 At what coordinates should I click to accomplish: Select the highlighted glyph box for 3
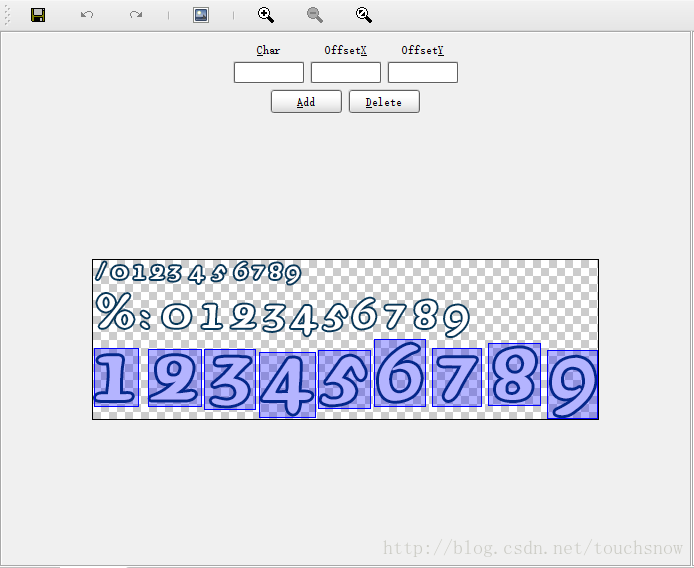pos(230,379)
